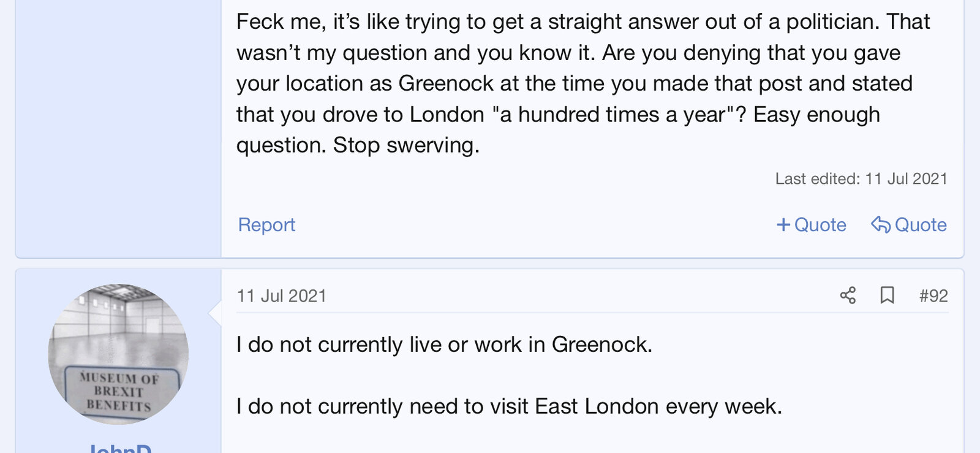Click the reply arrow icon beside Quote
This screenshot has width=980, height=453.
880,225
